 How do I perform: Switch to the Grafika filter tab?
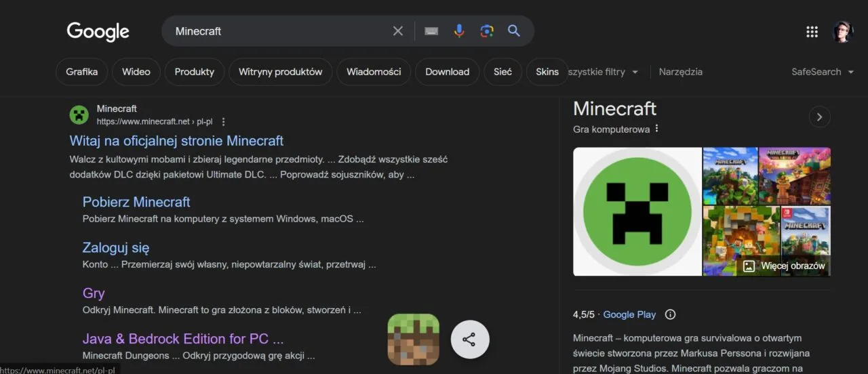(x=81, y=72)
